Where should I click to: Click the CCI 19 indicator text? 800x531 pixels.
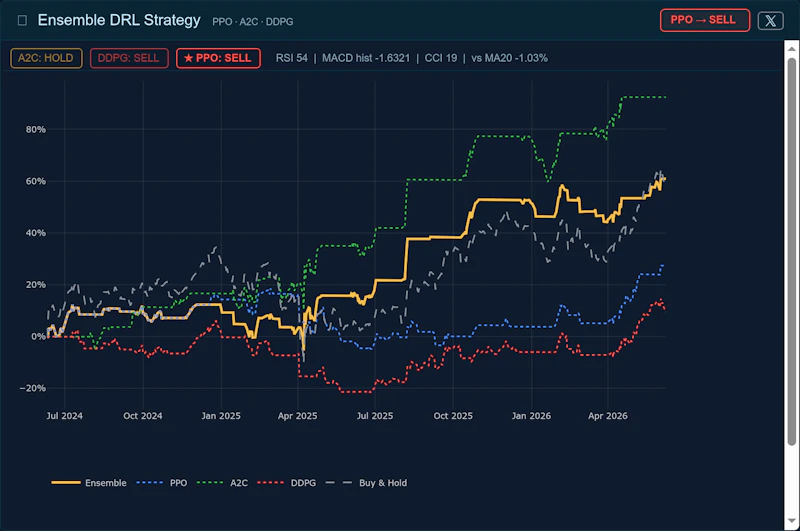pos(441,58)
